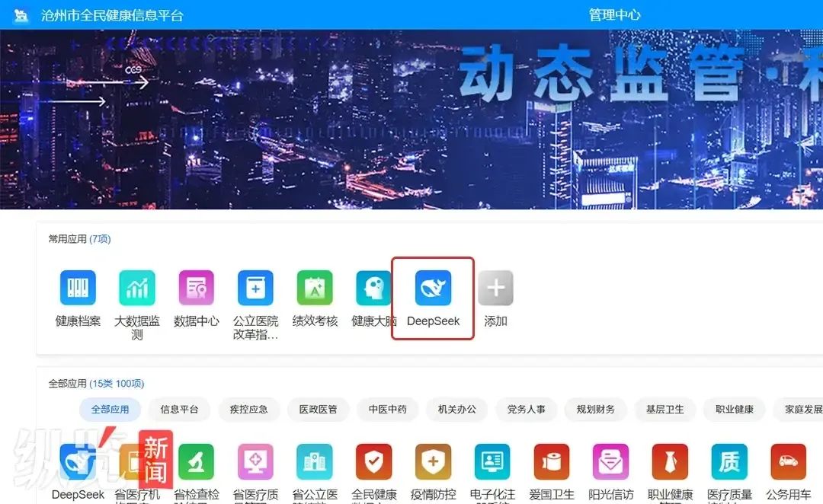Launch the 爱国卫生 app
The height and width of the screenshot is (504, 823).
(552, 462)
